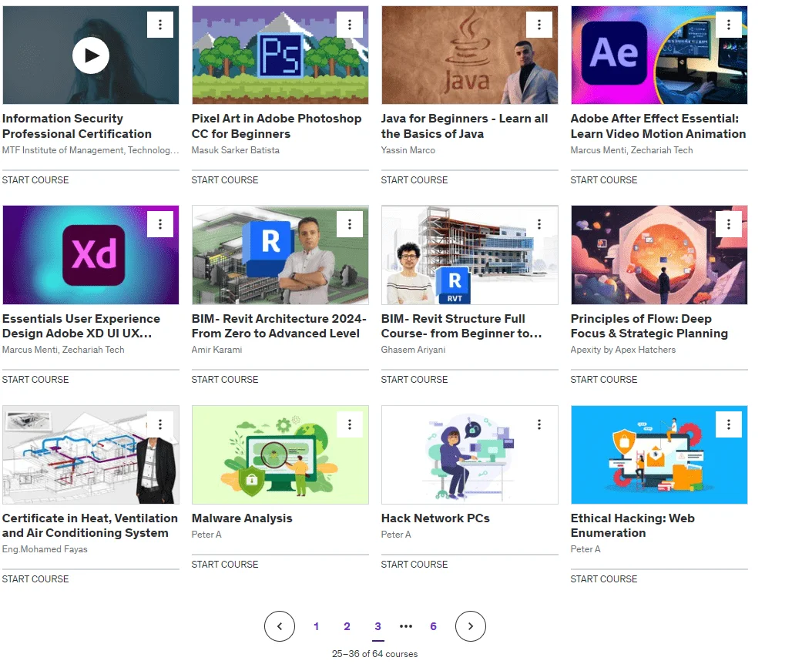Click instructor name Ghasem Ariyani
Image resolution: width=812 pixels, height=664 pixels.
click(413, 350)
